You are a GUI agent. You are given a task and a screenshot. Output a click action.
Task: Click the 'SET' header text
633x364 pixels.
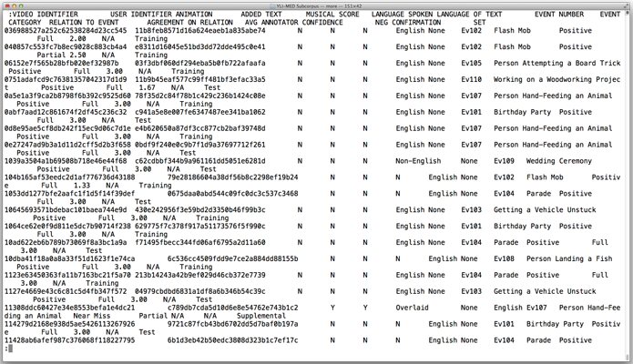[480, 22]
